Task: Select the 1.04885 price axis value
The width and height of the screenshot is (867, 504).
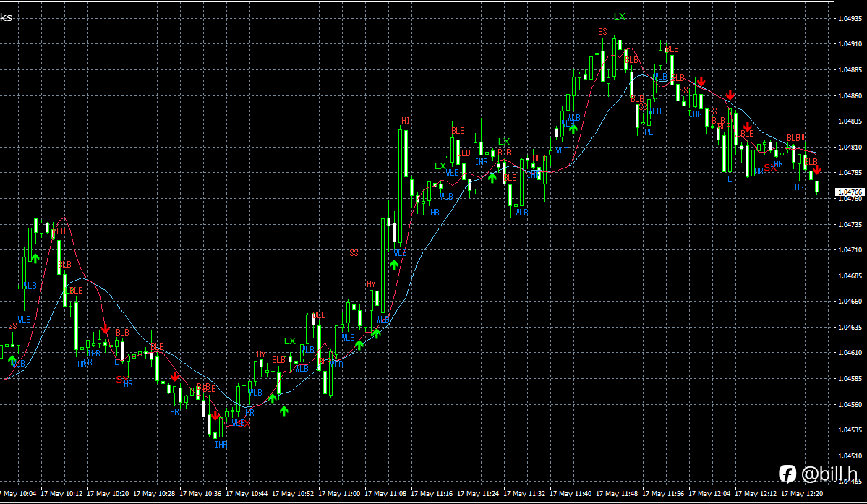Action: [x=850, y=70]
